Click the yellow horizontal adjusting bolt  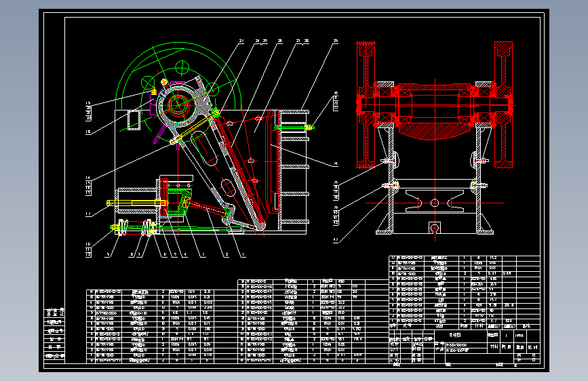pos(137,203)
